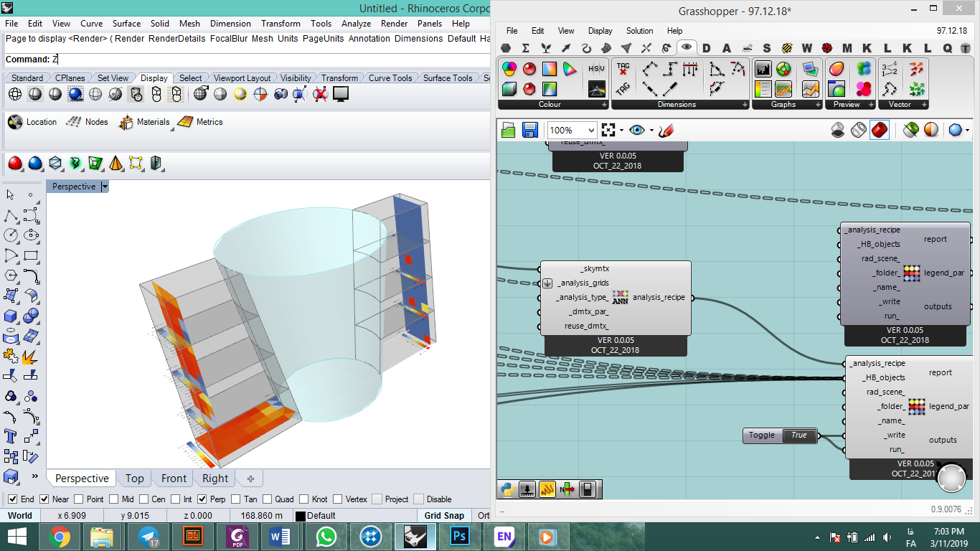Open the preview eye dropdown arrow
This screenshot has height=551, width=980.
pyautogui.click(x=651, y=131)
